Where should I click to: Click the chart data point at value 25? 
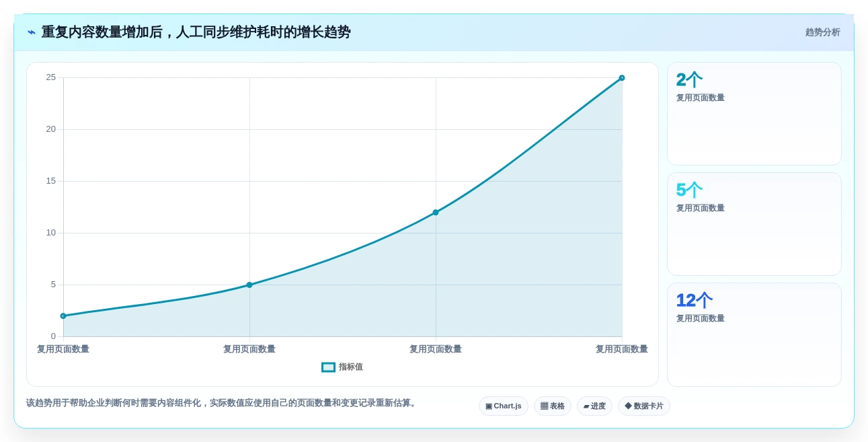[x=622, y=78]
